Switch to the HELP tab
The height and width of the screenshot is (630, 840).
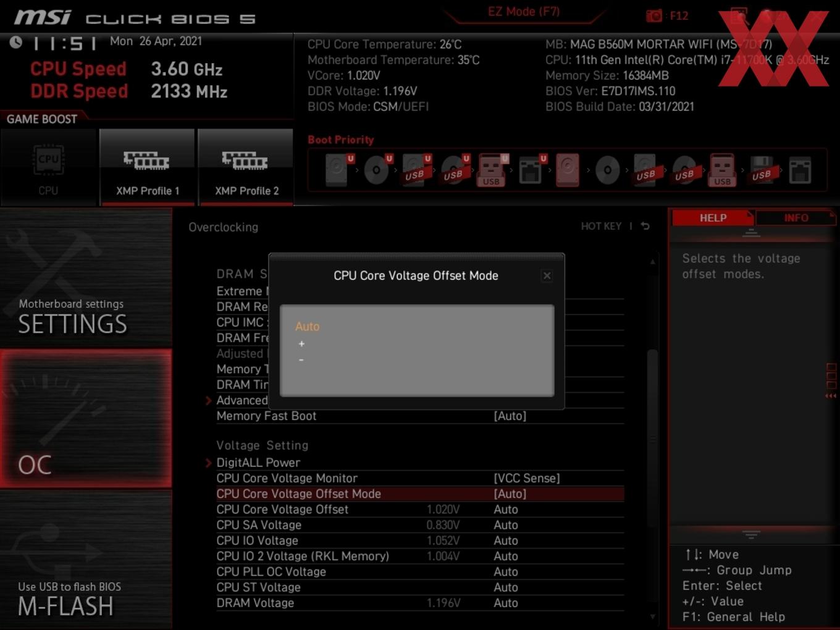713,218
